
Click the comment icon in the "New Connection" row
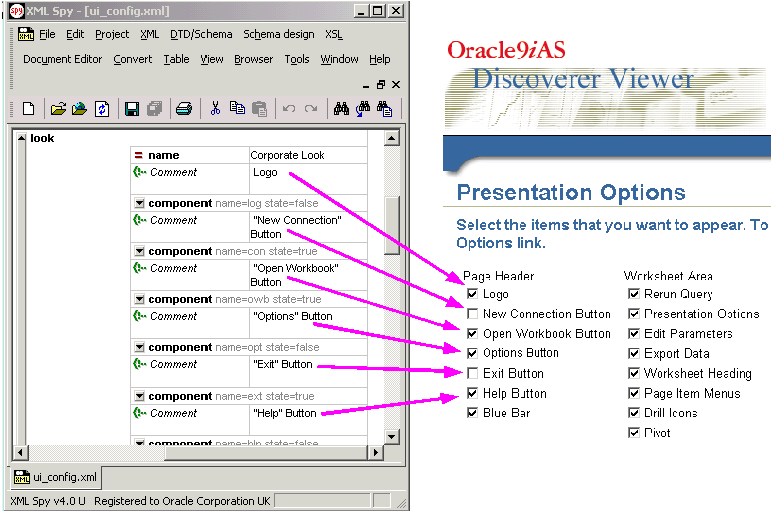pos(140,220)
